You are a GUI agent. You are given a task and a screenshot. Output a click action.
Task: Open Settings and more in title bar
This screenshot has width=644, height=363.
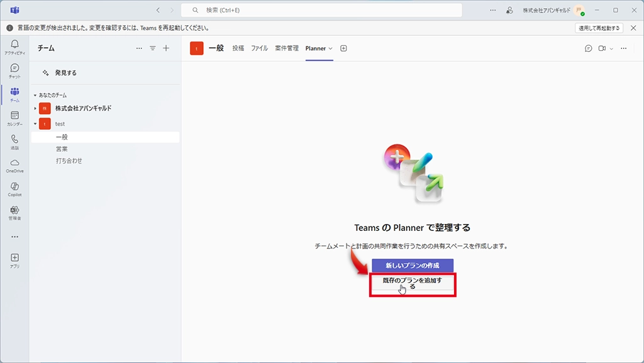(x=493, y=10)
